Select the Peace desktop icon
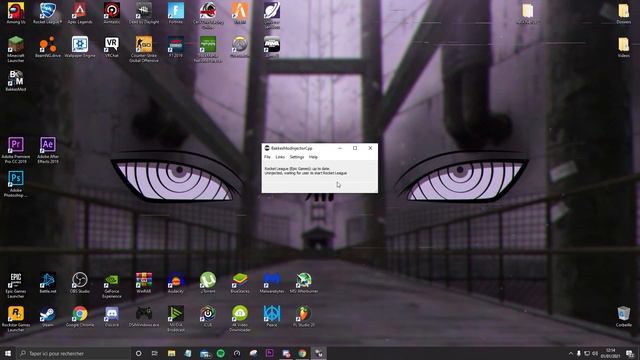This screenshot has width=640, height=360. point(272,316)
